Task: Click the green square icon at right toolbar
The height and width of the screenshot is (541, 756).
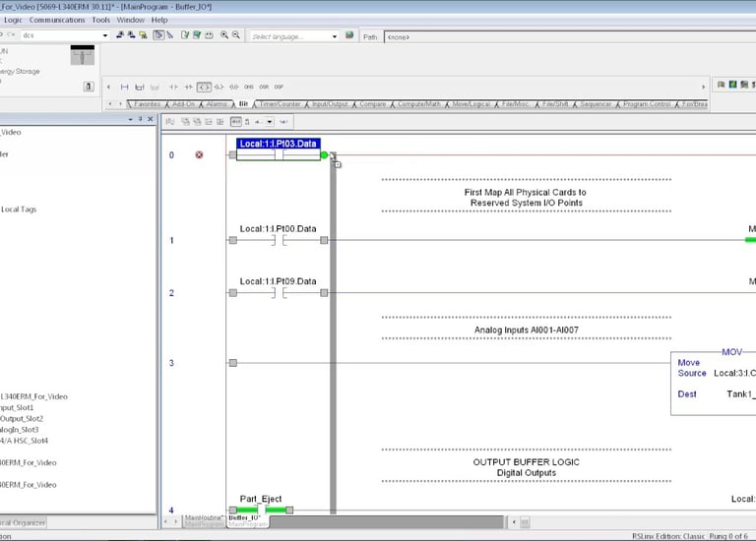Action: coord(732,85)
